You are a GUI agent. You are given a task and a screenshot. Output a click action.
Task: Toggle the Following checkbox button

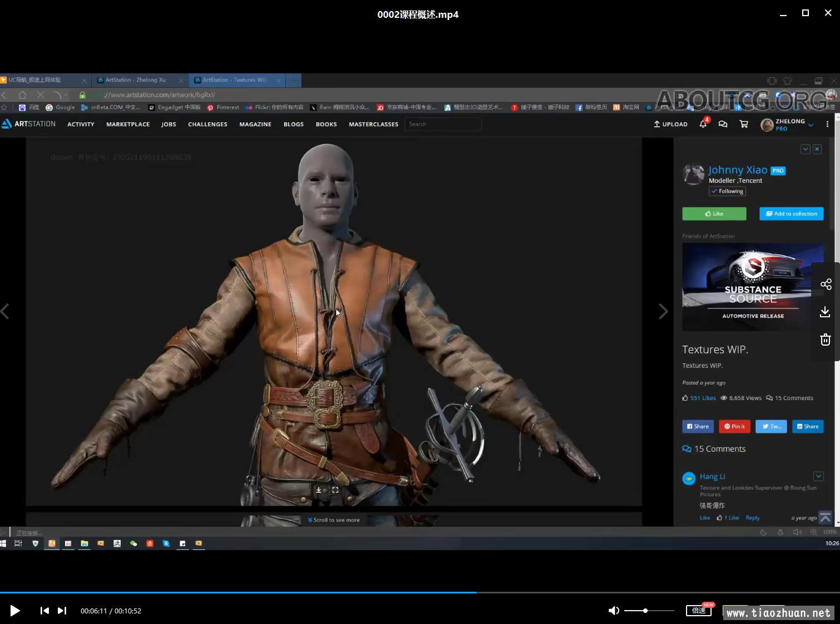click(727, 191)
